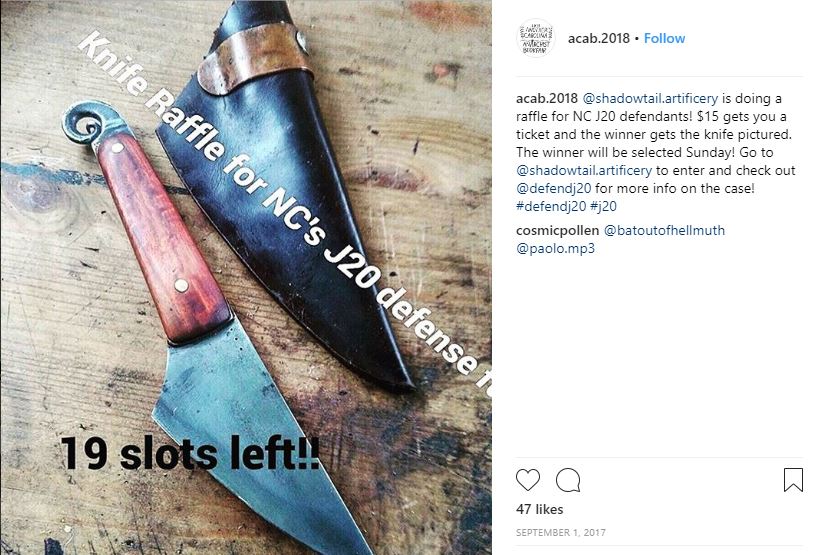Image resolution: width=825 pixels, height=555 pixels.
Task: Open @paolo.mp3 mention
Action: click(555, 248)
